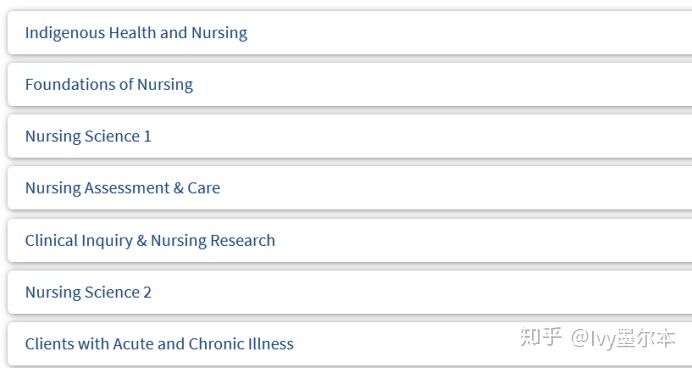The width and height of the screenshot is (692, 368).
Task: Open the Nursing Science 1 accordion
Action: 350,136
